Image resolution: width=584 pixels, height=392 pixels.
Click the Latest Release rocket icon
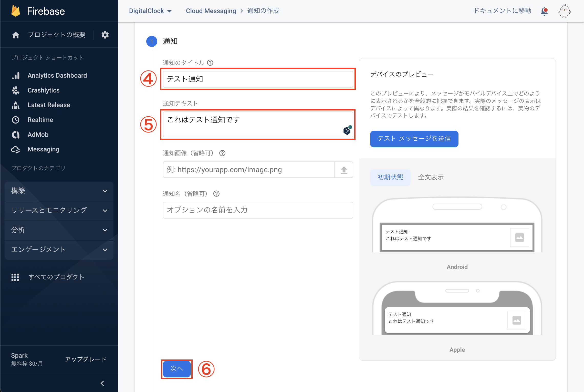click(x=16, y=105)
